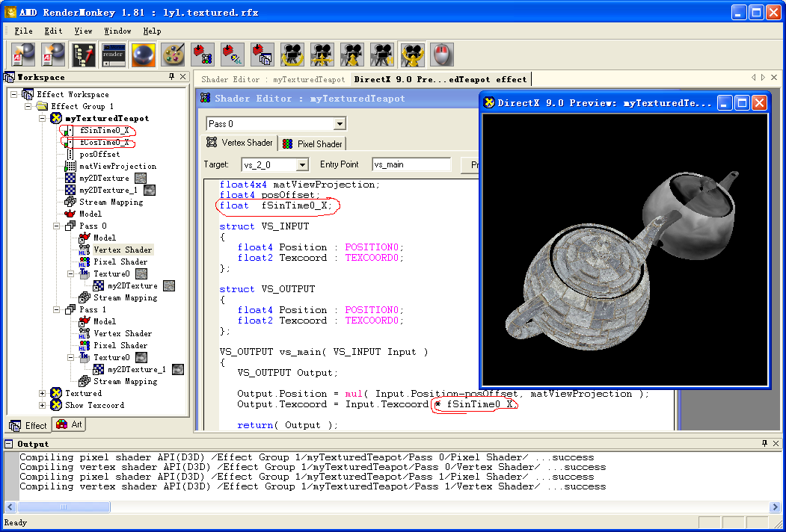This screenshot has width=786, height=532.
Task: Click the first ATI sphere toolbar icon
Action: pos(24,55)
